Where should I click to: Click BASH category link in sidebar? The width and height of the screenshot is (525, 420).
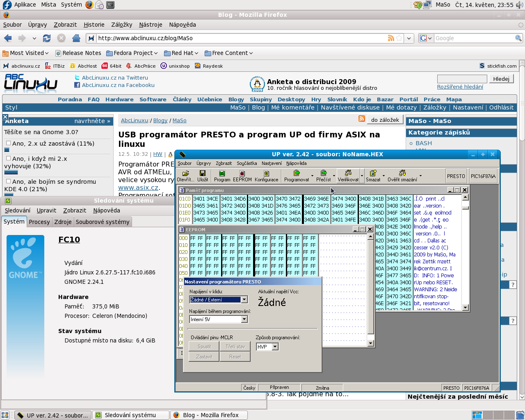point(424,143)
